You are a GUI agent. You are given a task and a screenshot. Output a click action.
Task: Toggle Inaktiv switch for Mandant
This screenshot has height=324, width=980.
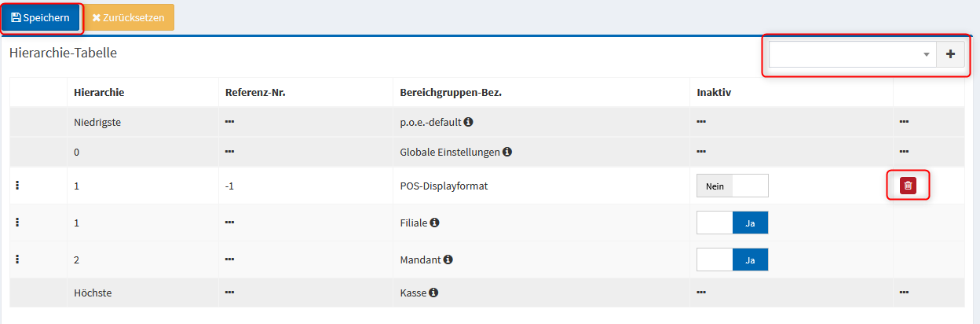click(732, 259)
